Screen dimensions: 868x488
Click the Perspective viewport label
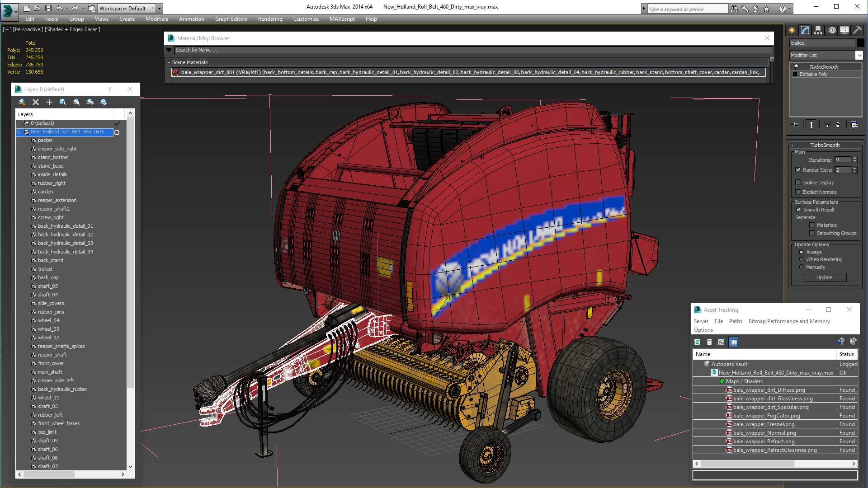[28, 29]
